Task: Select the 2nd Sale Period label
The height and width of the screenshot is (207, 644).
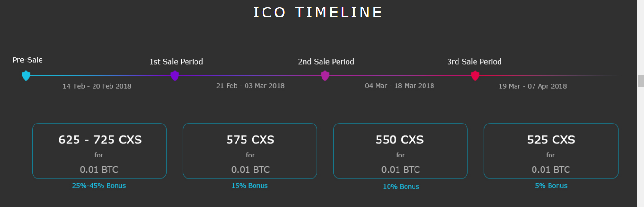Action: 326,62
